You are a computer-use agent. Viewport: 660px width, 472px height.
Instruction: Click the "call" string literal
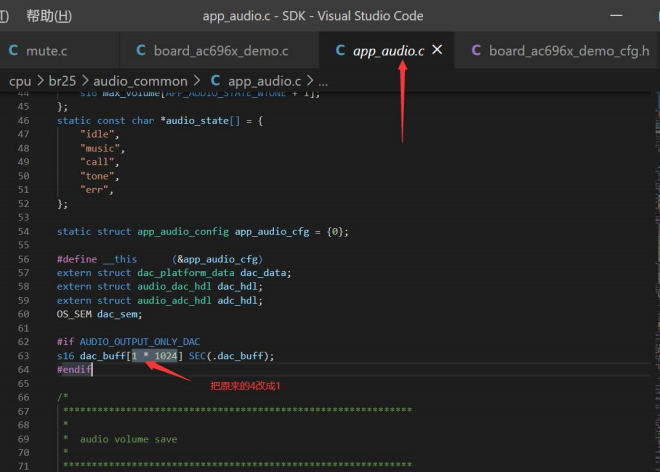coord(97,162)
